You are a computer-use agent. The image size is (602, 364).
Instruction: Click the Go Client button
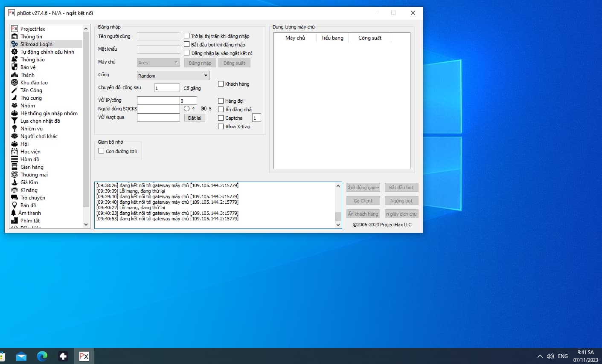pyautogui.click(x=363, y=201)
